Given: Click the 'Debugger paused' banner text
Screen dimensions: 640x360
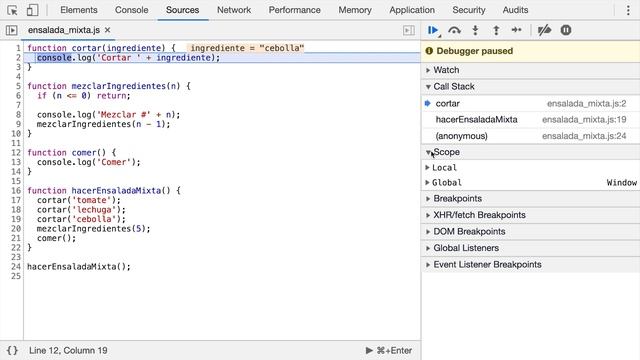Looking at the screenshot, I should coord(475,51).
